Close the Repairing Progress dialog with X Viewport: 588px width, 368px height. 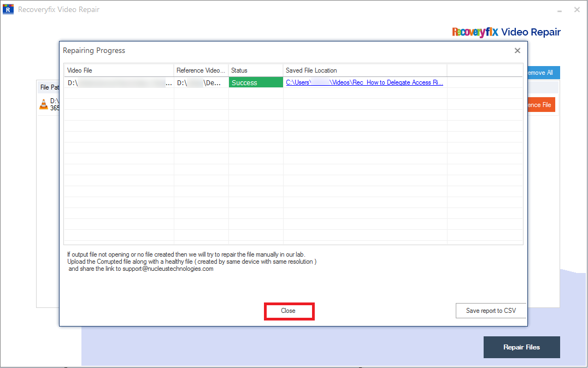pyautogui.click(x=517, y=51)
